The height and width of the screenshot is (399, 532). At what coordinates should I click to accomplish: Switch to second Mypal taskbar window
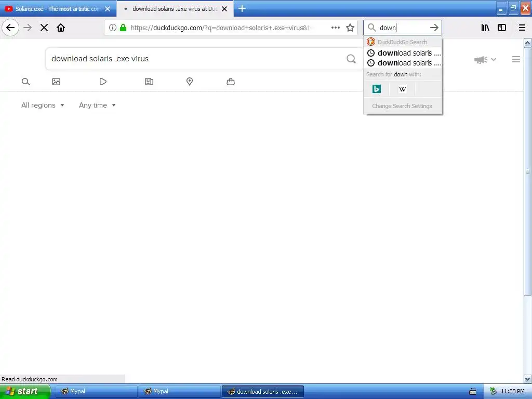point(180,392)
